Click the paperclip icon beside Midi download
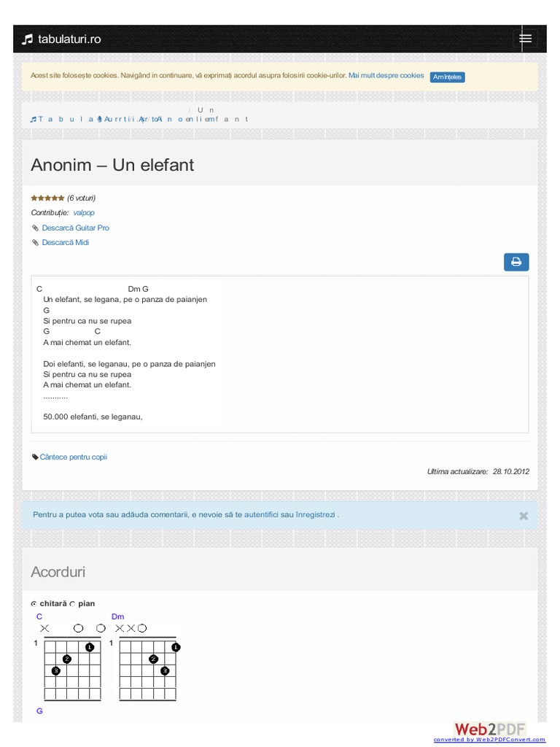 (x=35, y=243)
